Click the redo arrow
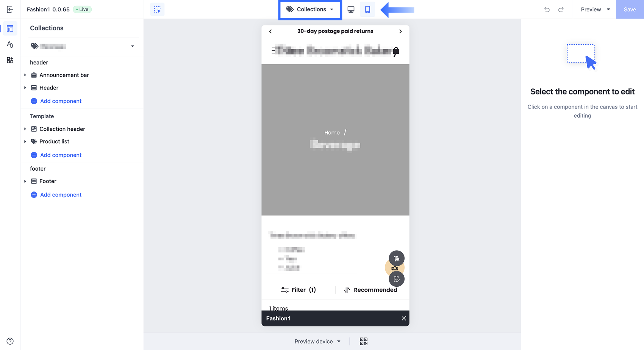The image size is (644, 350). click(x=561, y=9)
